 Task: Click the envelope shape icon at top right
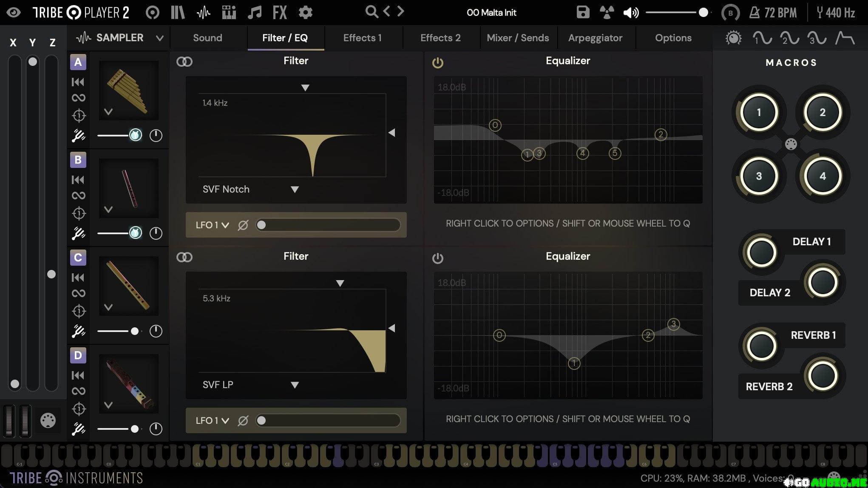click(845, 38)
